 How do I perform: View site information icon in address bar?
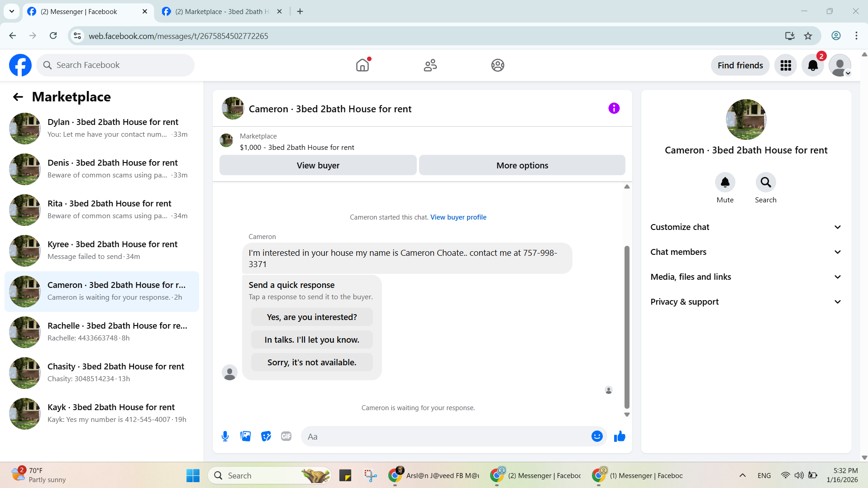click(77, 36)
